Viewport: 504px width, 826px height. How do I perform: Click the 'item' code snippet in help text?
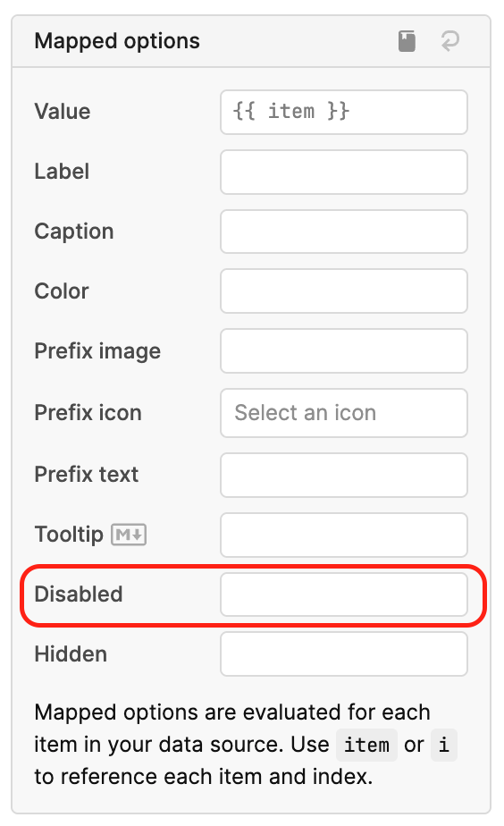[x=366, y=745]
